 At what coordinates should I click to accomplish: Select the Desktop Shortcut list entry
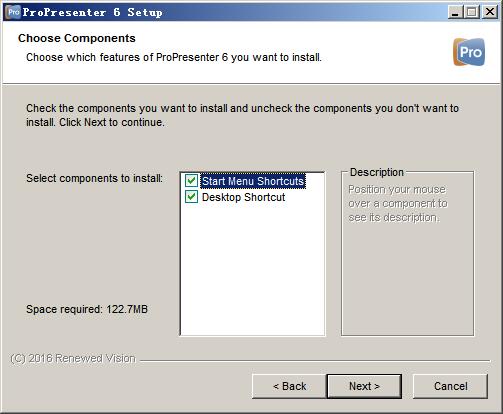click(244, 197)
